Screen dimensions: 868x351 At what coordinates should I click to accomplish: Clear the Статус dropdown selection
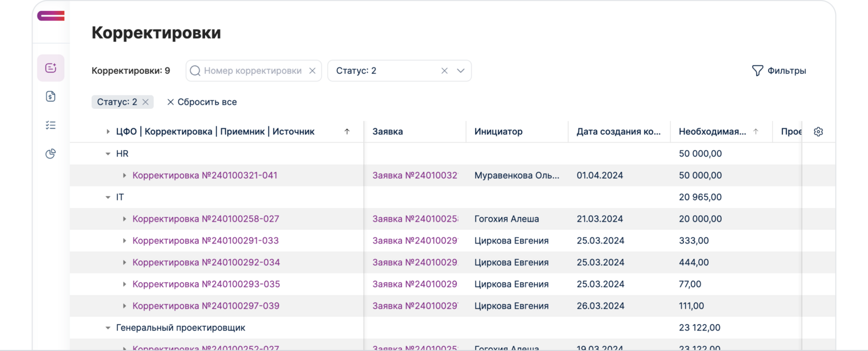pos(444,71)
